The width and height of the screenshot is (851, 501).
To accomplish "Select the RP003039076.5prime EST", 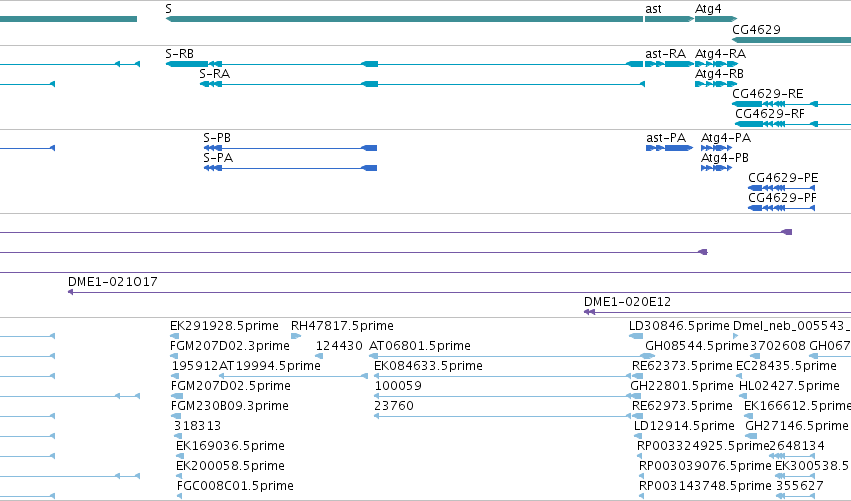I will click(x=642, y=476).
